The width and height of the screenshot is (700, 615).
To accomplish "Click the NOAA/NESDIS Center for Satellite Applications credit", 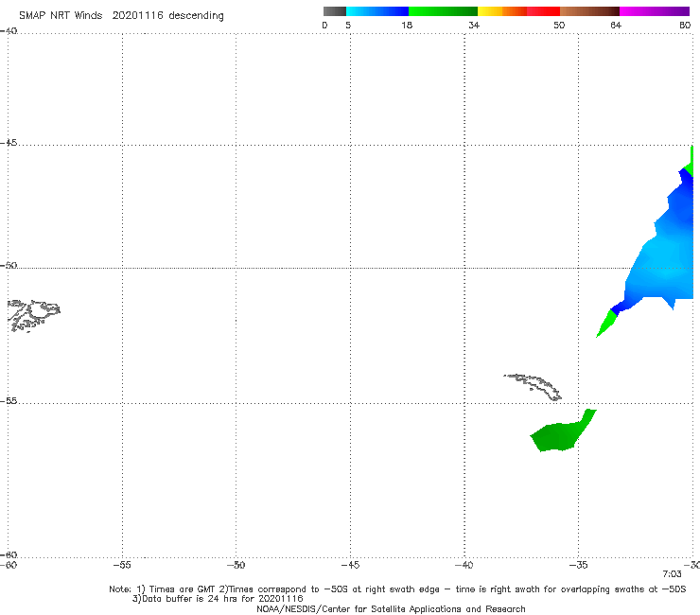I will (x=391, y=609).
